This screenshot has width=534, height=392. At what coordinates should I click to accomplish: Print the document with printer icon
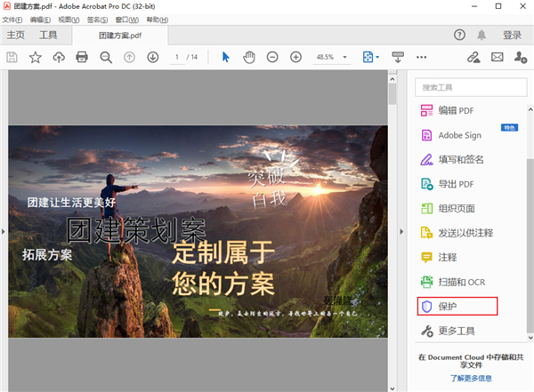pyautogui.click(x=82, y=57)
